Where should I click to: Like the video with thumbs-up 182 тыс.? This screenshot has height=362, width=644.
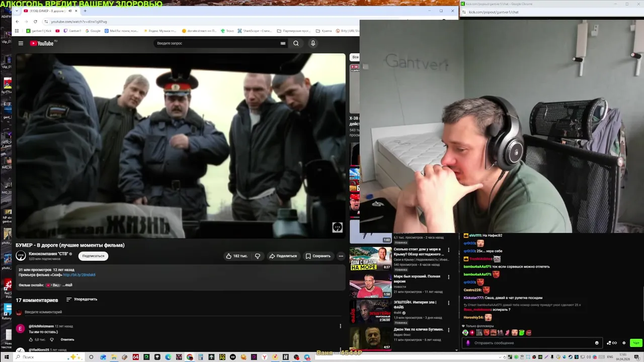236,256
